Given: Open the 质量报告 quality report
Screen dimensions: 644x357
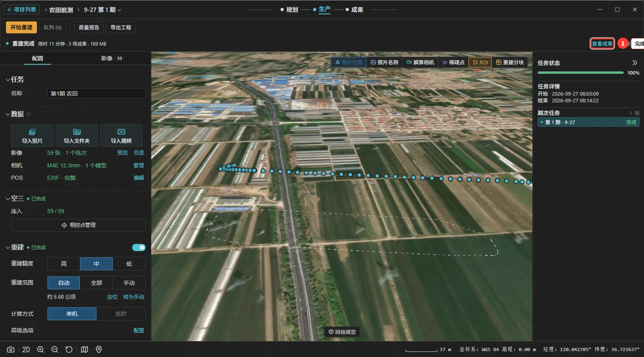Looking at the screenshot, I should 89,27.
